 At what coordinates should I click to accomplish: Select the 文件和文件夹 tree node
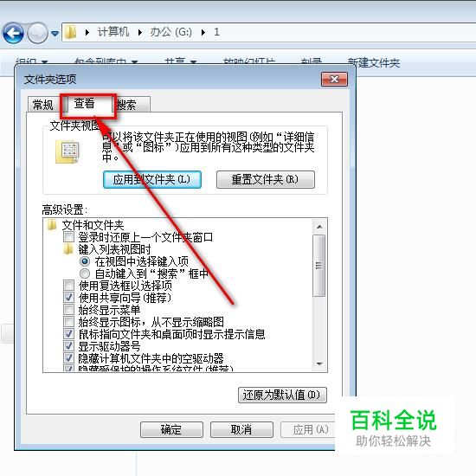[x=93, y=225]
